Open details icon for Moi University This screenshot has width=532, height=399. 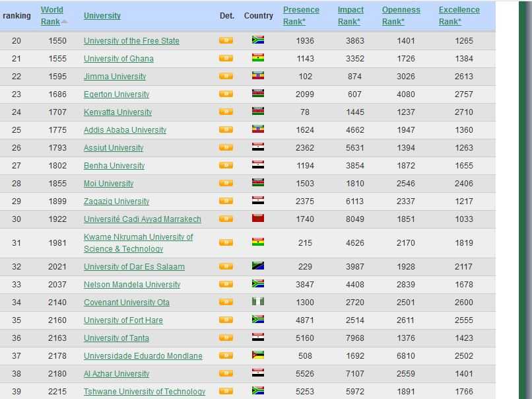(226, 183)
